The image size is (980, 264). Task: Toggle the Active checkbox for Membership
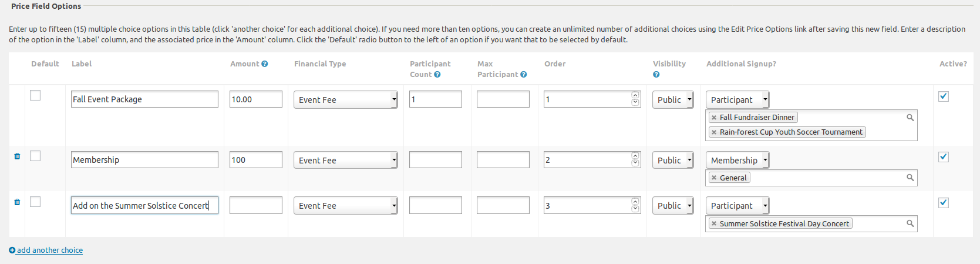click(x=944, y=157)
